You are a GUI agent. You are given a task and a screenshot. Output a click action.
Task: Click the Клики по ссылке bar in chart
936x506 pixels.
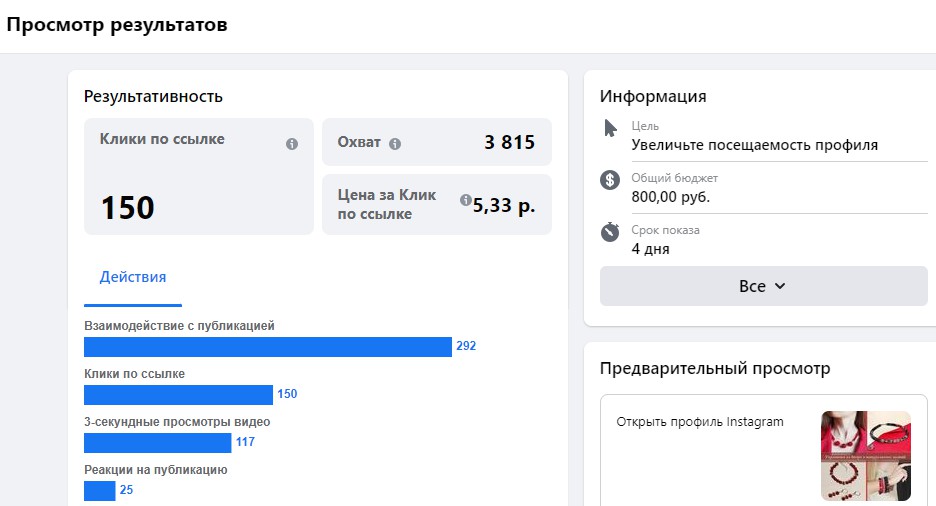click(x=178, y=395)
